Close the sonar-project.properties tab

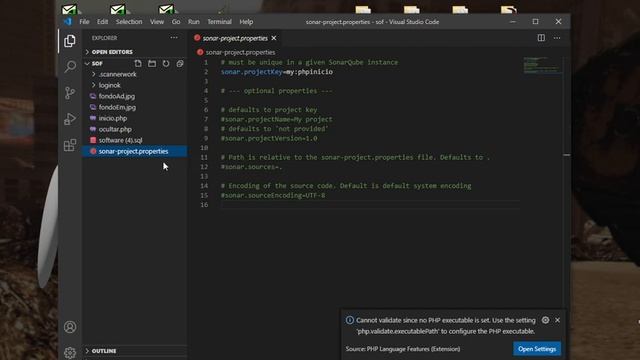pyautogui.click(x=274, y=38)
